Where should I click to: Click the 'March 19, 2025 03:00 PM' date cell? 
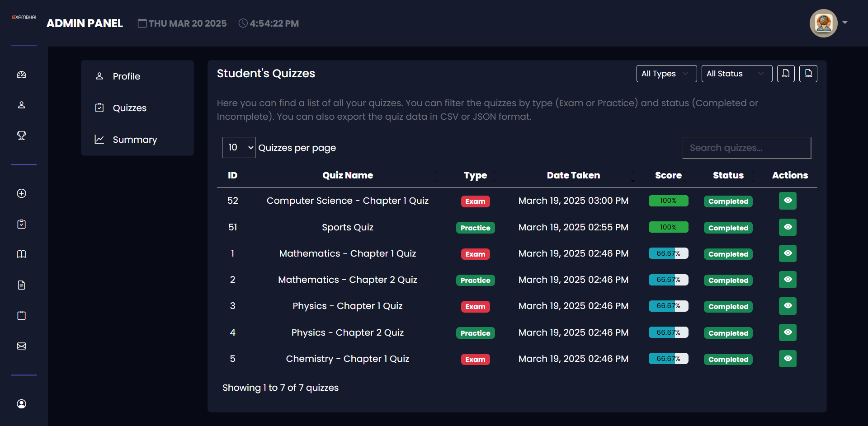click(573, 201)
